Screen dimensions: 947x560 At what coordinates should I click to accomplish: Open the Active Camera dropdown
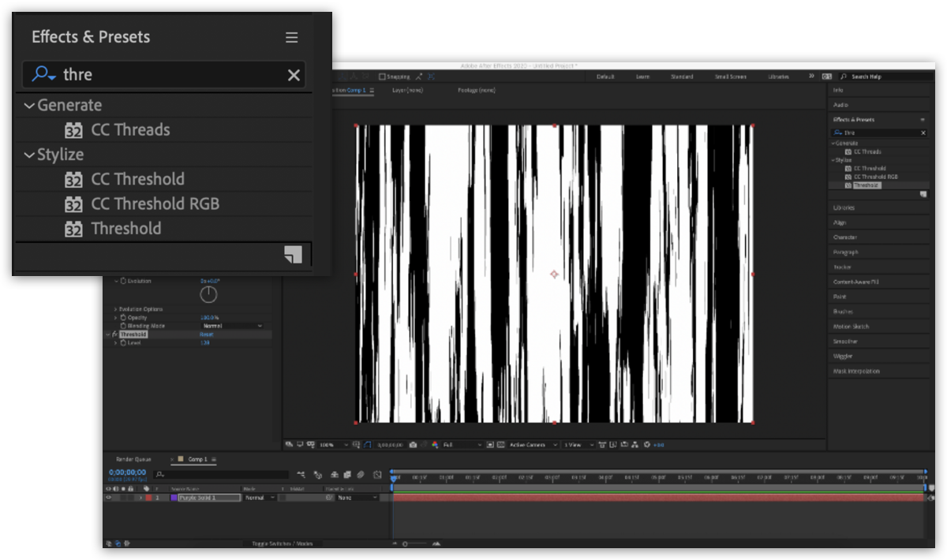tap(533, 446)
